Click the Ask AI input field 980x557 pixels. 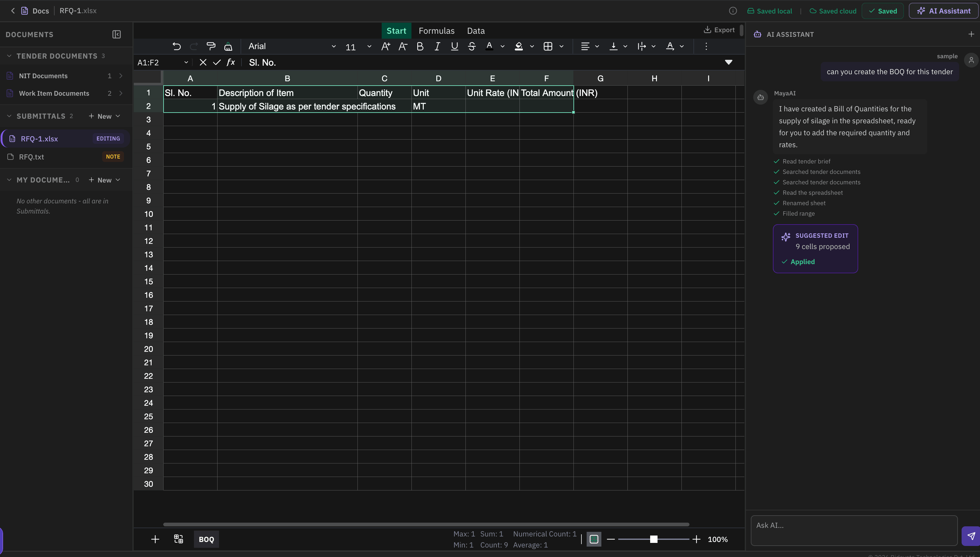click(854, 531)
